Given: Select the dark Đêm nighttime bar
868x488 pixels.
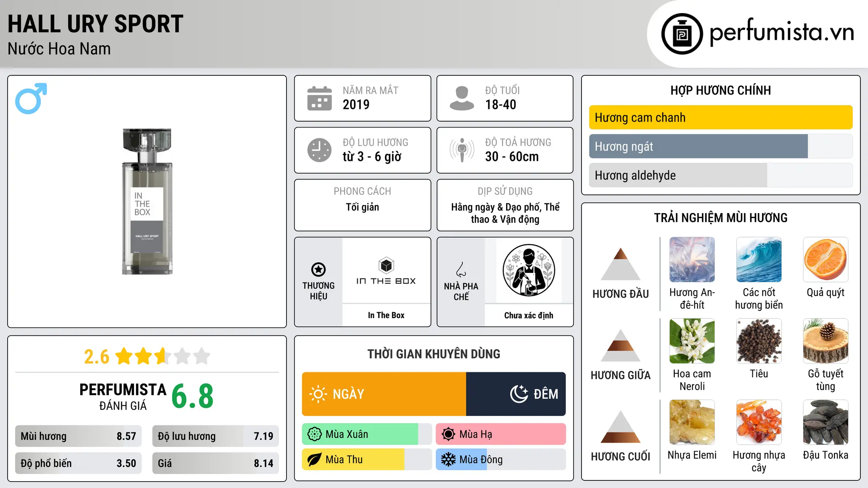Looking at the screenshot, I should pyautogui.click(x=516, y=394).
